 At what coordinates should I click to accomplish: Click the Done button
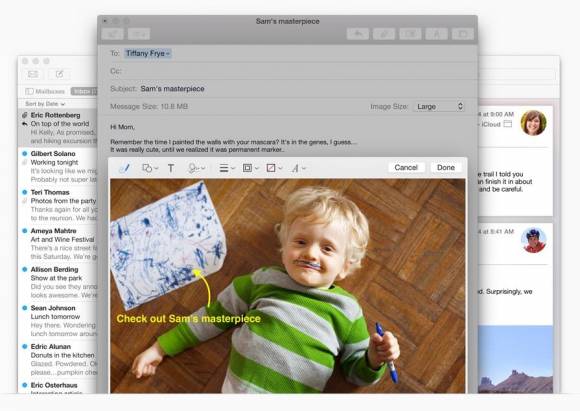click(x=446, y=167)
